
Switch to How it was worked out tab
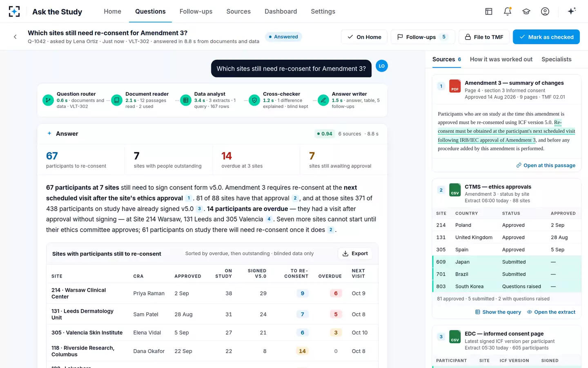coord(501,59)
